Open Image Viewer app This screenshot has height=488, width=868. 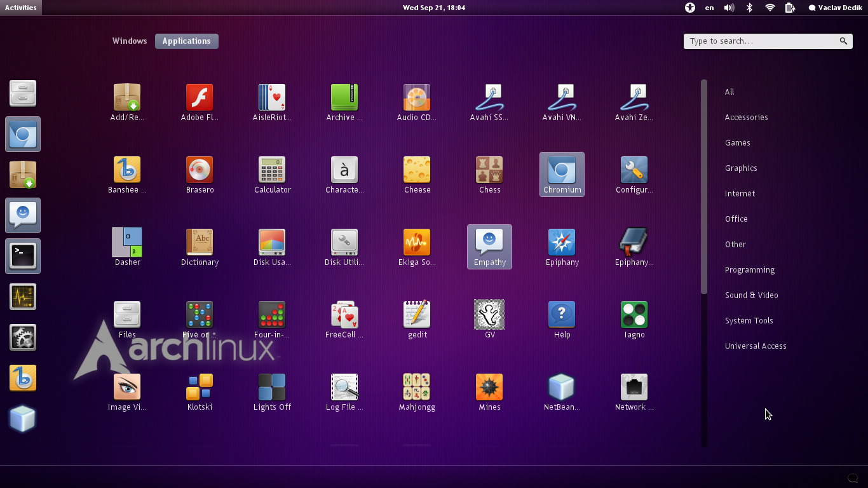127,392
